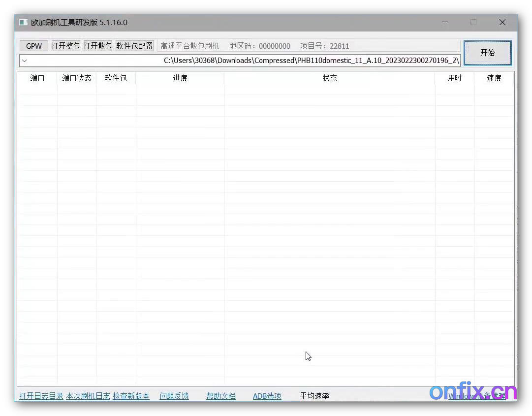Click the 状态 status column header
This screenshot has width=532, height=416.
[x=330, y=78]
